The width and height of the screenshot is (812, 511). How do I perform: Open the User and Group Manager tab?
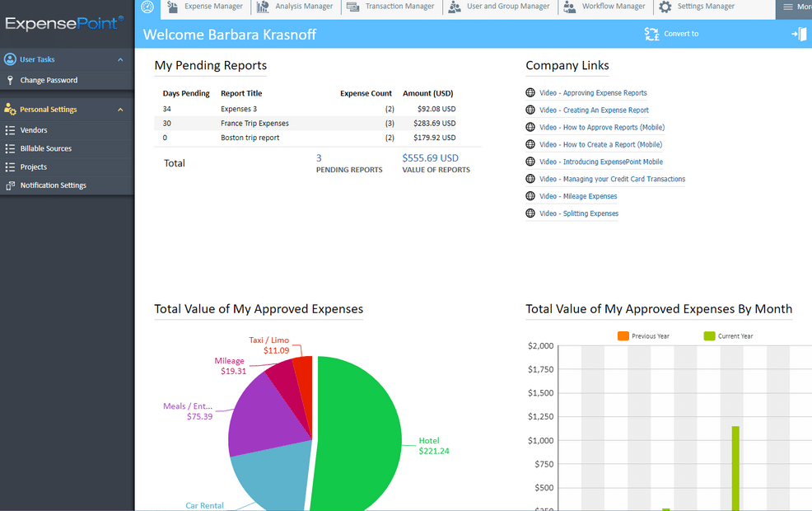click(x=500, y=7)
